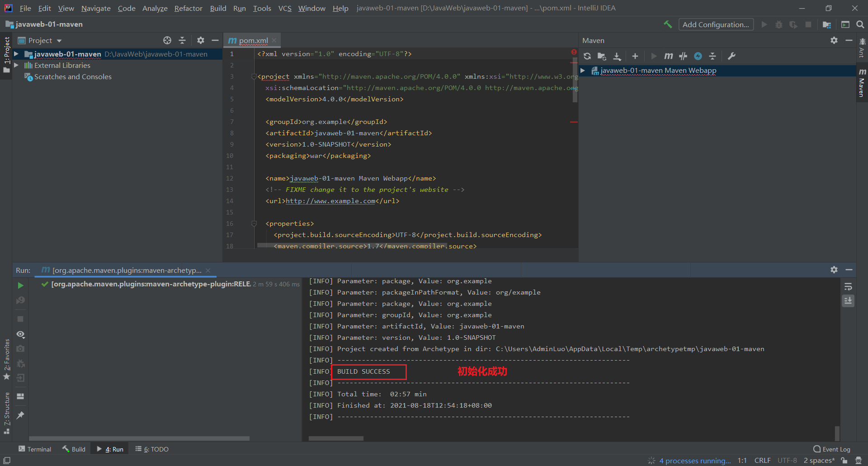
Task: Open the Favorites side tab
Action: tap(6, 359)
